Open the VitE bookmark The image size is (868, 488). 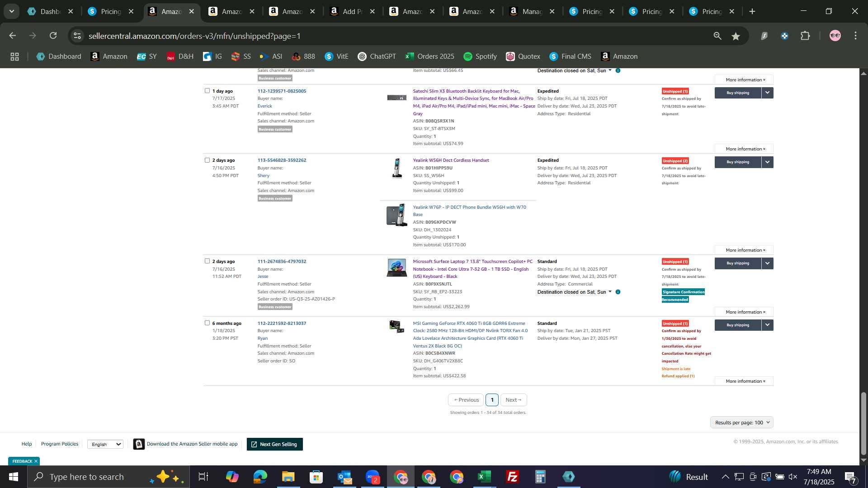(x=337, y=56)
